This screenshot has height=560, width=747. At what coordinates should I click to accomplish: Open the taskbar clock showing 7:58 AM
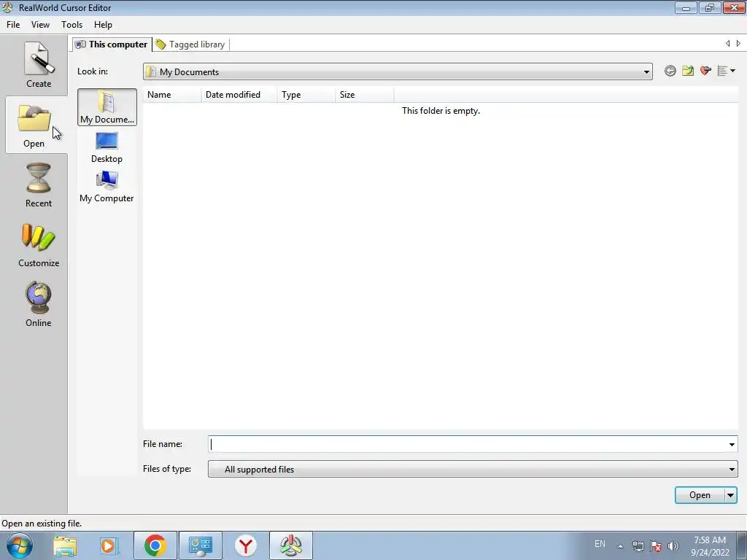point(710,546)
